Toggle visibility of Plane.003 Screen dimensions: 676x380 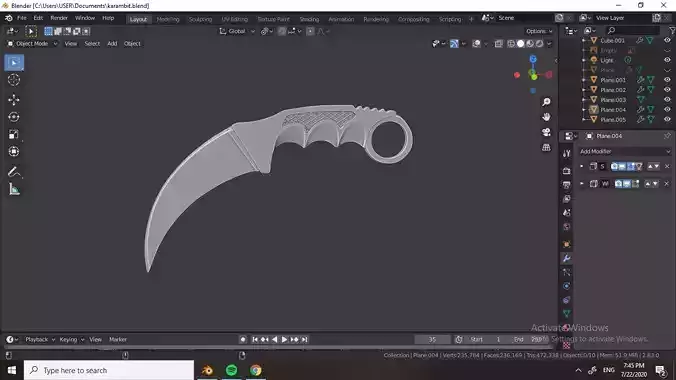667,100
